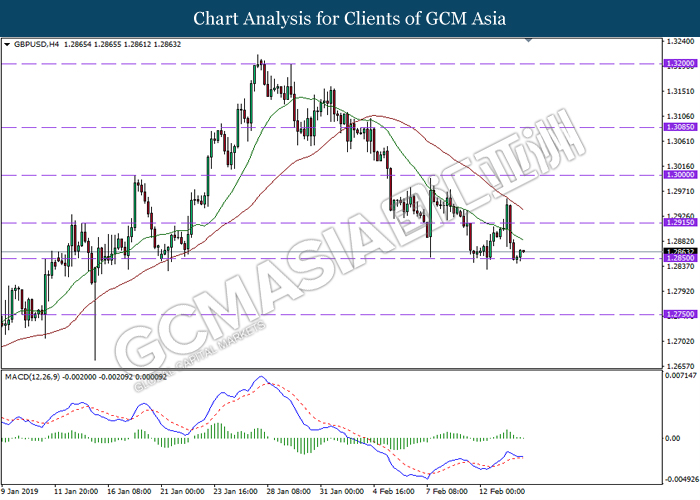
Task: Open the GBPUSD,H4 chart dropdown arrow
Action: click(7, 45)
